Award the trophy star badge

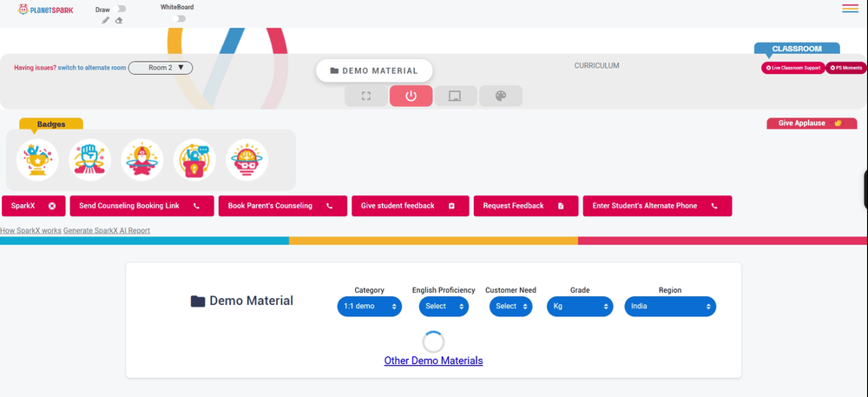pos(37,160)
